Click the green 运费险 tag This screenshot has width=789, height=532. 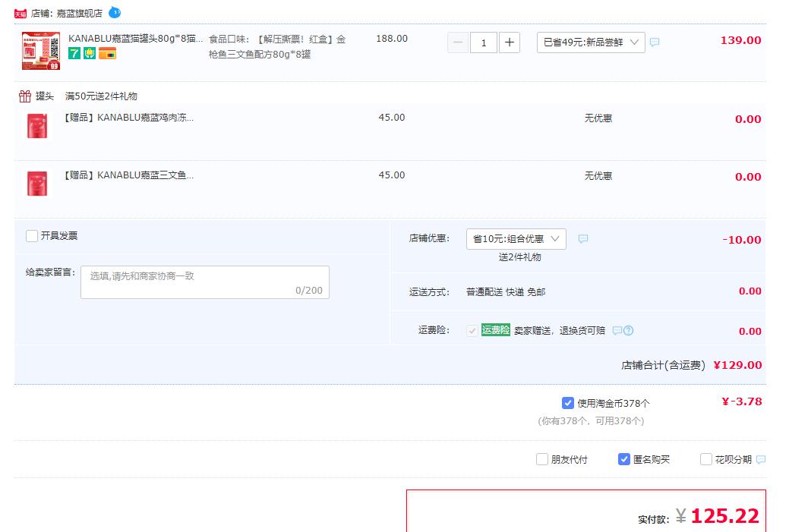496,330
